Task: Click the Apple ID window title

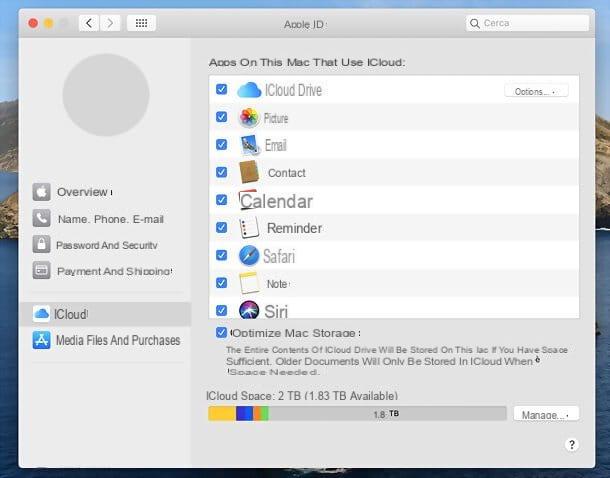Action: (x=305, y=24)
